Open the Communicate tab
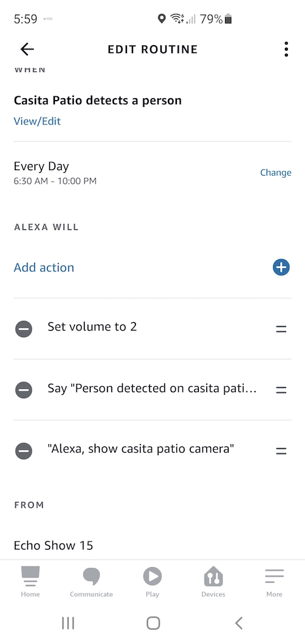Viewport: 305px width, 644px height. point(91,582)
